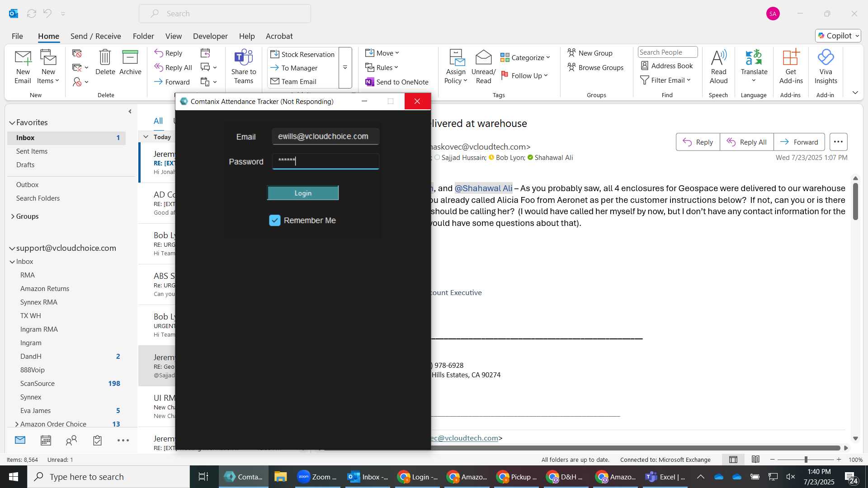Collapse the folder pane arrow
The height and width of the screenshot is (488, 868).
pos(130,112)
